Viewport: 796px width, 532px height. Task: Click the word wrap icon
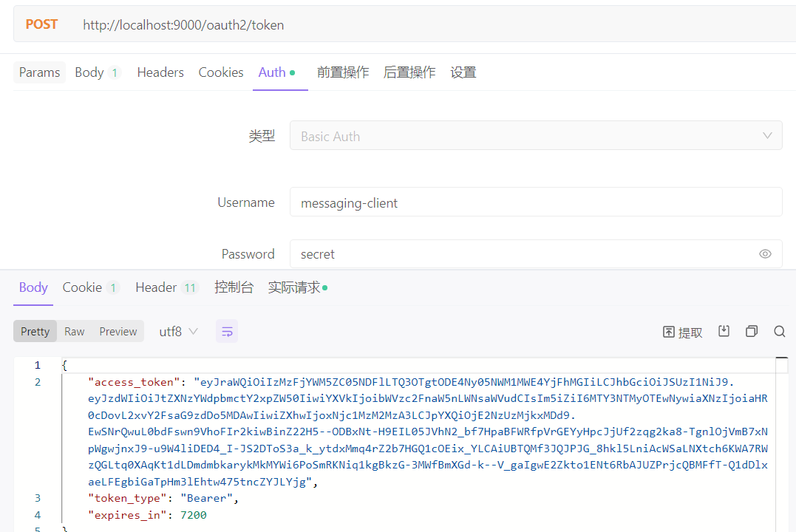pos(227,332)
